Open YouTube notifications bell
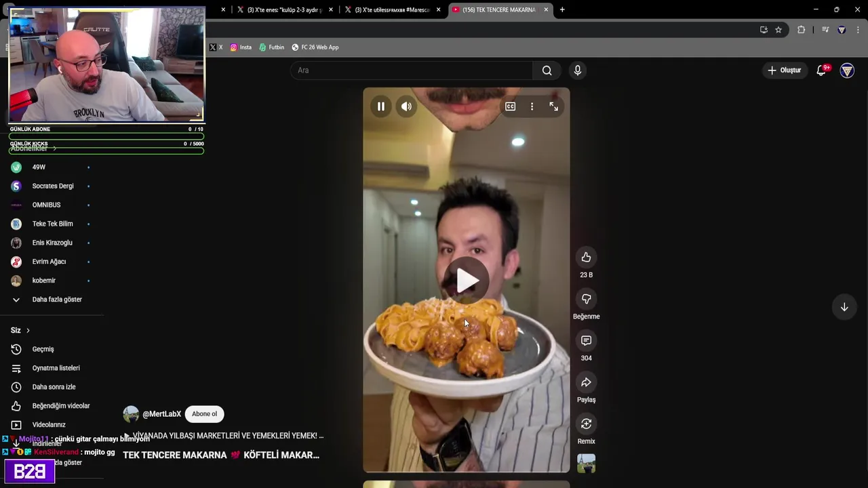Viewport: 868px width, 488px height. click(821, 70)
